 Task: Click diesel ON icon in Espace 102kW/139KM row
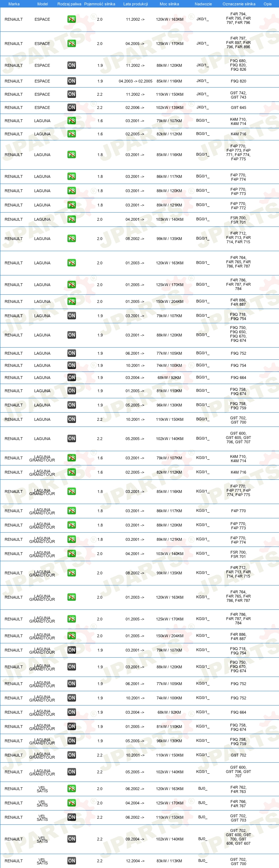point(72,108)
